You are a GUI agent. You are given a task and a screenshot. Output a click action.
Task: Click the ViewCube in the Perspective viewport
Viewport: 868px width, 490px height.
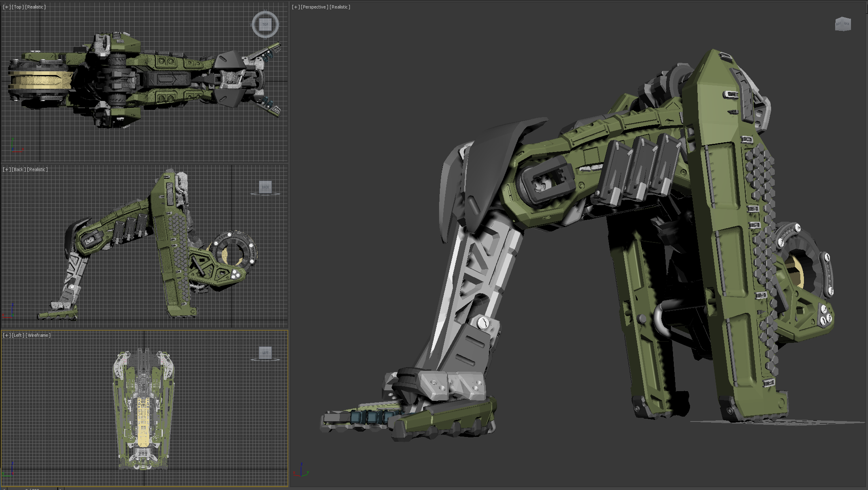[843, 24]
